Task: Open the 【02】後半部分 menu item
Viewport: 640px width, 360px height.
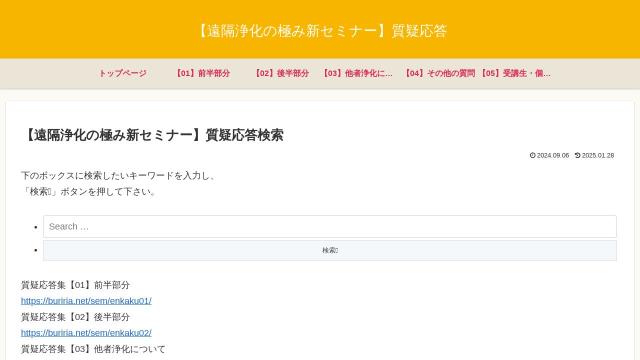Action: 282,73
